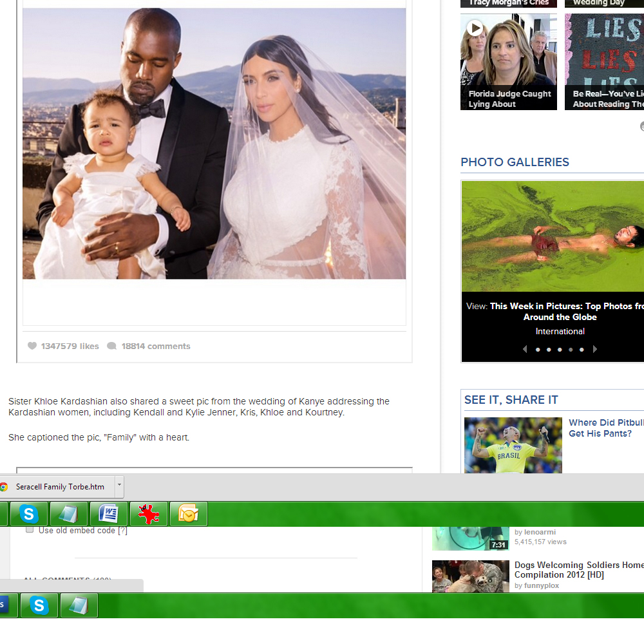Open Skype from the upper taskbar

(28, 514)
